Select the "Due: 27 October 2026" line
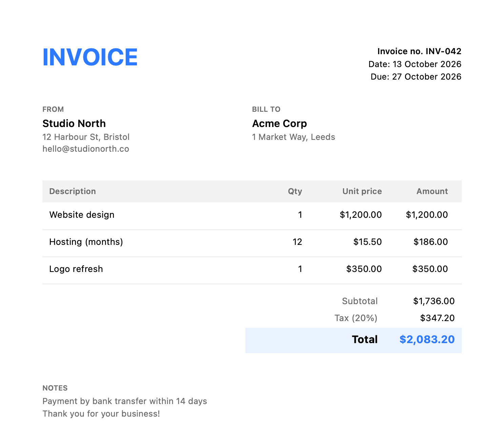 point(416,77)
